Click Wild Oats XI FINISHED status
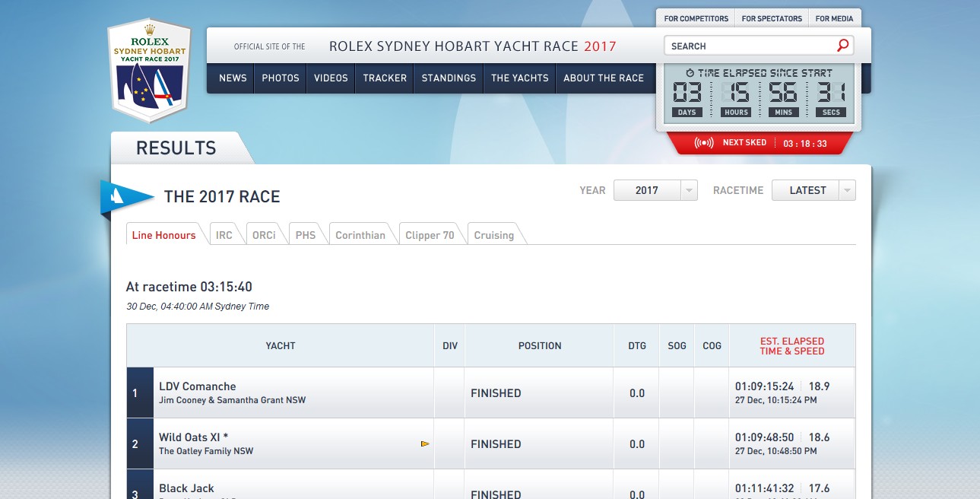Image resolution: width=980 pixels, height=499 pixels. tap(496, 443)
